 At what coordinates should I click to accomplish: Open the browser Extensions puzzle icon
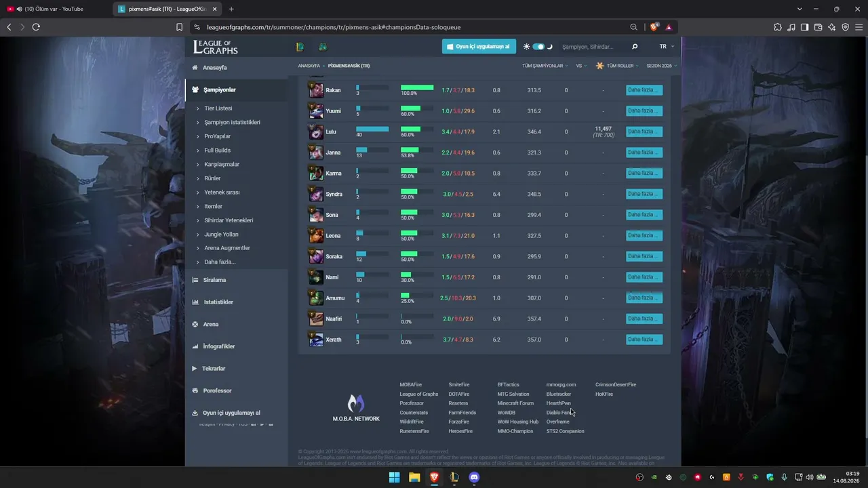tap(778, 27)
